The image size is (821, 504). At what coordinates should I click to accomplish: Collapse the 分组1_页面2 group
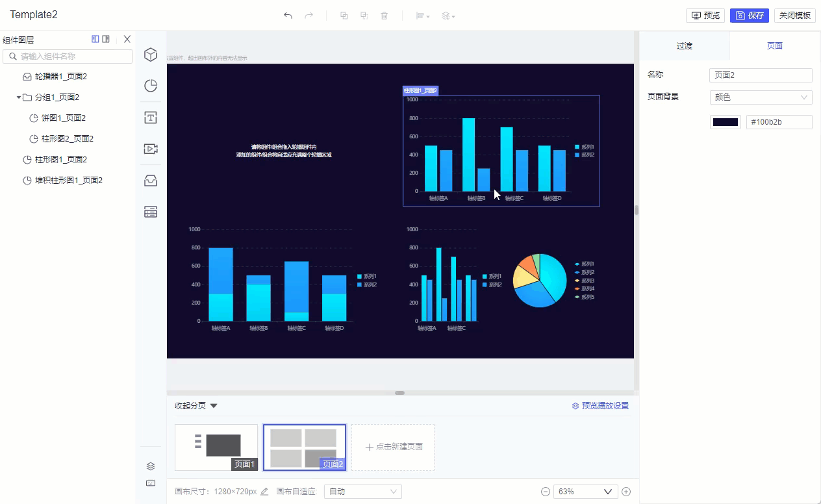[x=19, y=97]
